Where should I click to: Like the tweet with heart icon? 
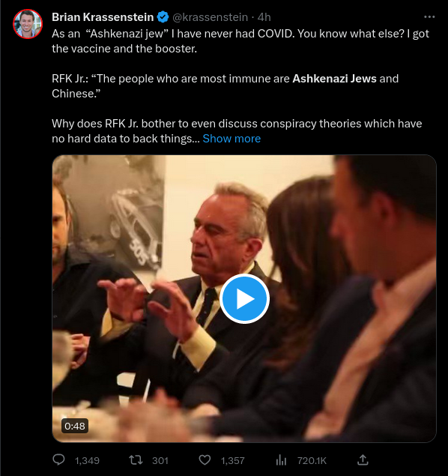coord(205,460)
